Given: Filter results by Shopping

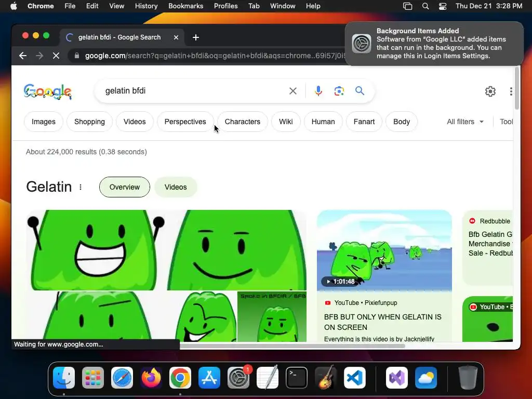Looking at the screenshot, I should pos(89,122).
